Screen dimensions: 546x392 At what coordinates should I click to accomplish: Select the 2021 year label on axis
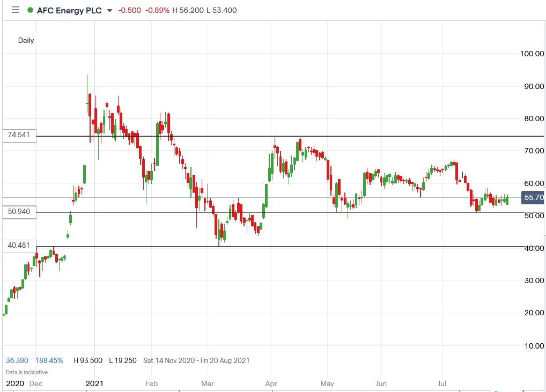pyautogui.click(x=94, y=383)
